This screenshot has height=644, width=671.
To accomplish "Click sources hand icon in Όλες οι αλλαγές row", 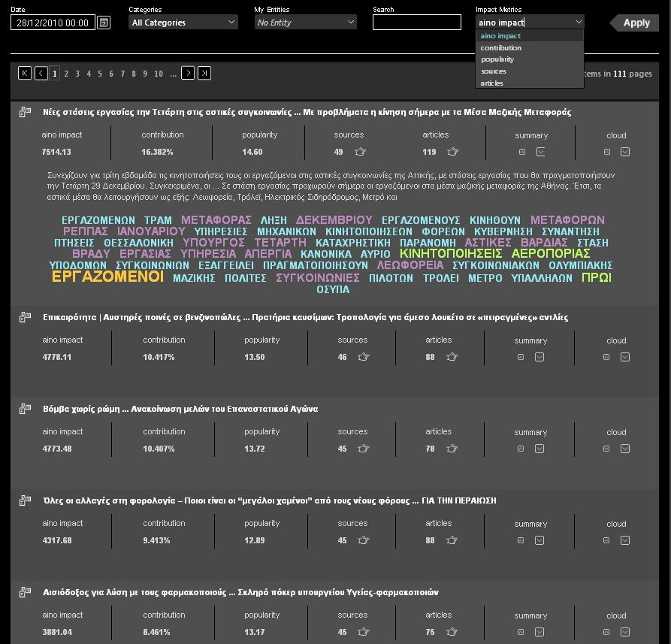I will coord(364,540).
